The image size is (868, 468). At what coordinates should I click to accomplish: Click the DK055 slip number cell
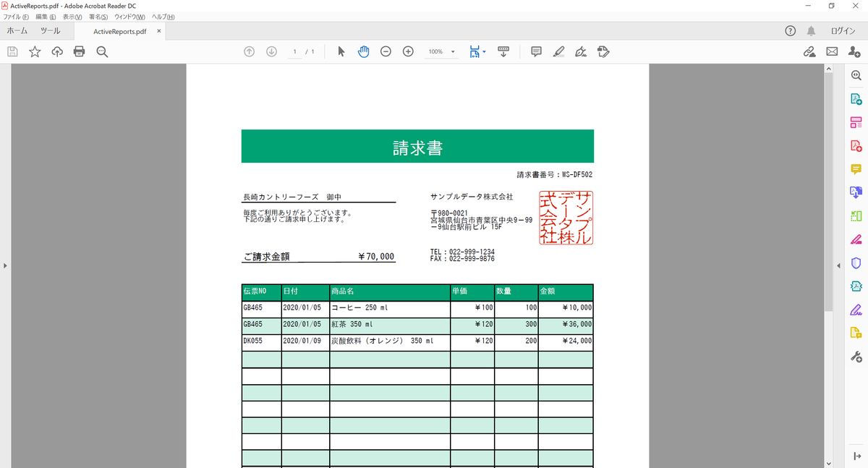[x=261, y=341]
